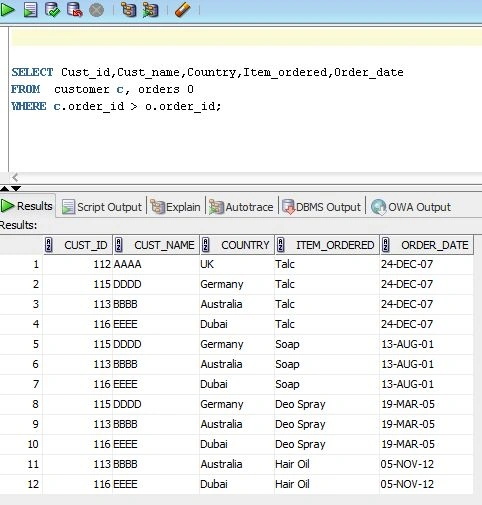Screen dimensions: 482x505
Task: Switch to the Explain tab
Action: pyautogui.click(x=175, y=207)
